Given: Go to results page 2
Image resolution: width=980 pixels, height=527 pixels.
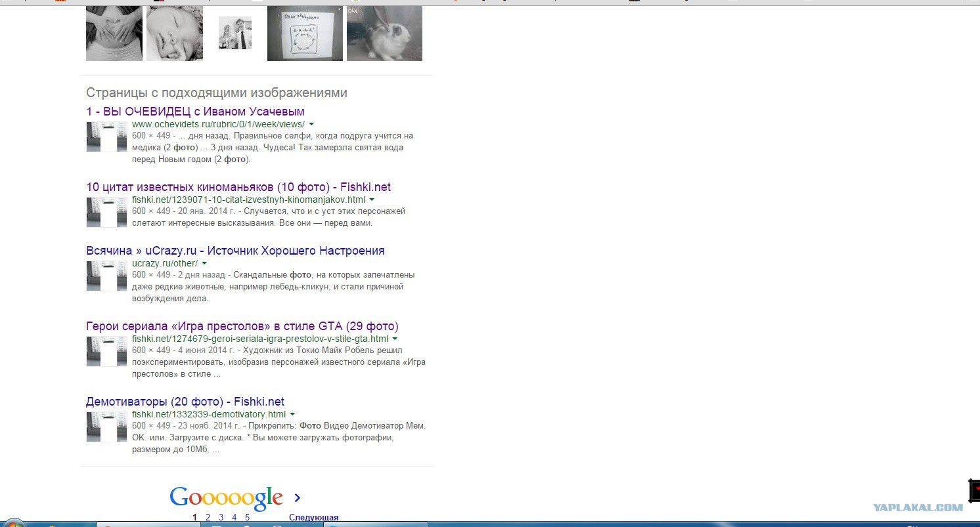Looking at the screenshot, I should (x=208, y=518).
